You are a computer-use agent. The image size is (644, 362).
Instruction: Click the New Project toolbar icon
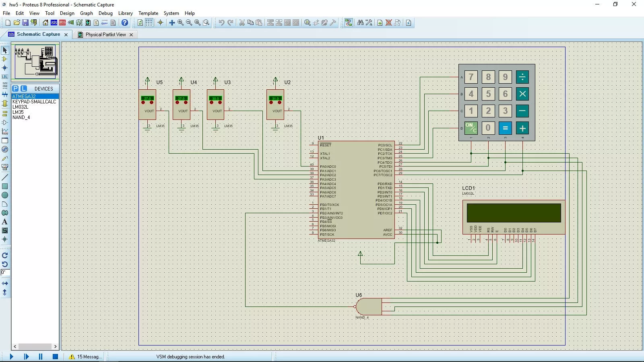(8, 23)
